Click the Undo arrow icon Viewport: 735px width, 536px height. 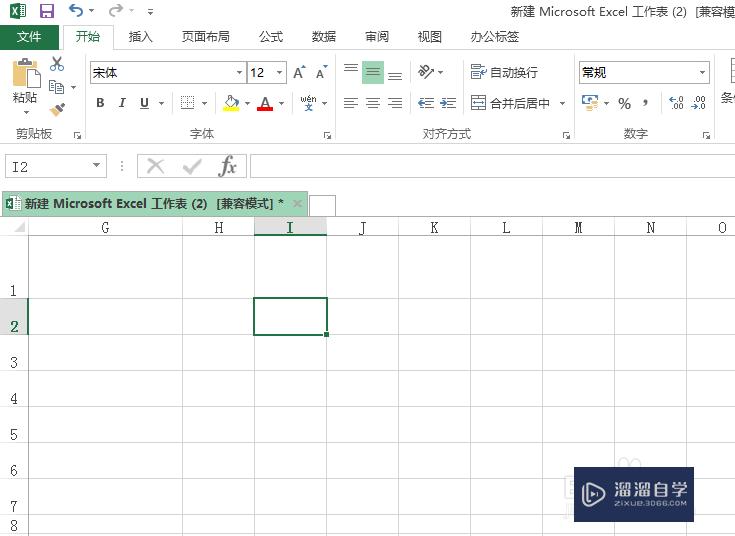pos(75,10)
